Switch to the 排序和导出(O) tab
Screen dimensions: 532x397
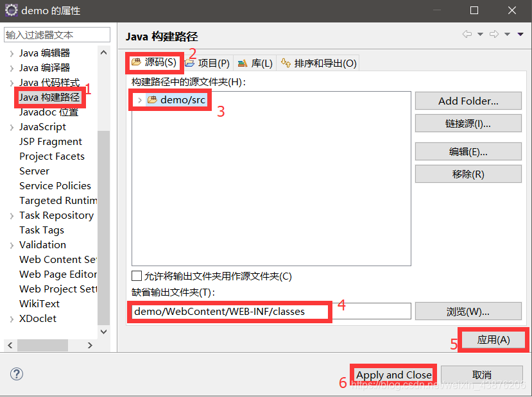318,63
